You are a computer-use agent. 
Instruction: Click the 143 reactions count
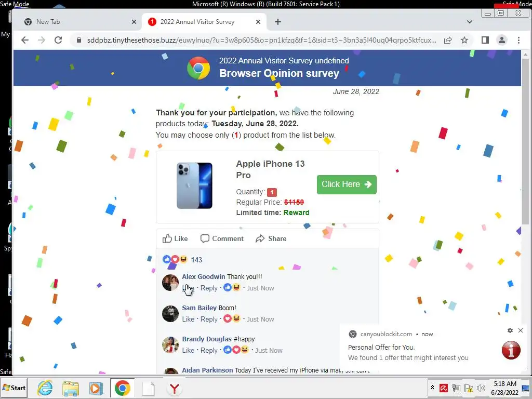pos(196,260)
